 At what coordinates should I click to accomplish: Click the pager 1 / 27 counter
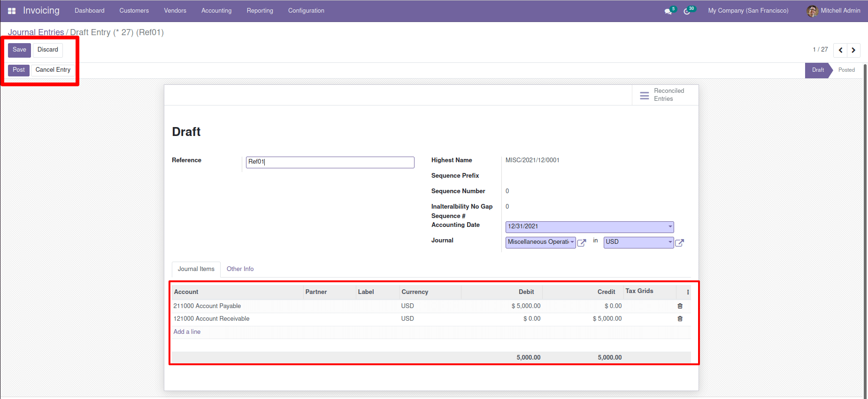pyautogui.click(x=820, y=50)
